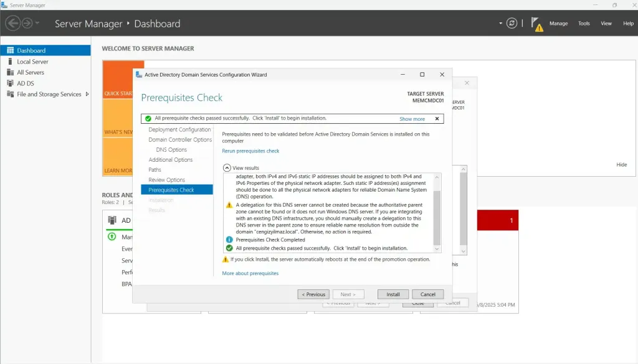Click the results list scrollbar thumb
Image resolution: width=638 pixels, height=364 pixels.
click(x=437, y=217)
